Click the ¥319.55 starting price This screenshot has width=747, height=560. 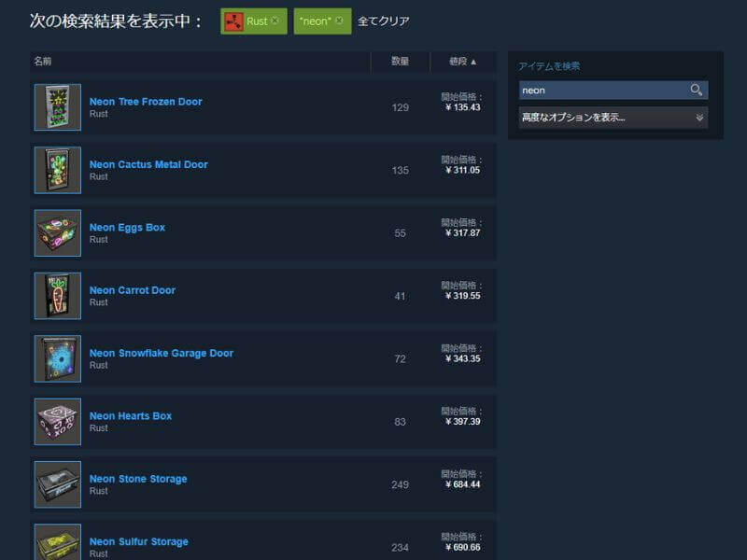462,296
